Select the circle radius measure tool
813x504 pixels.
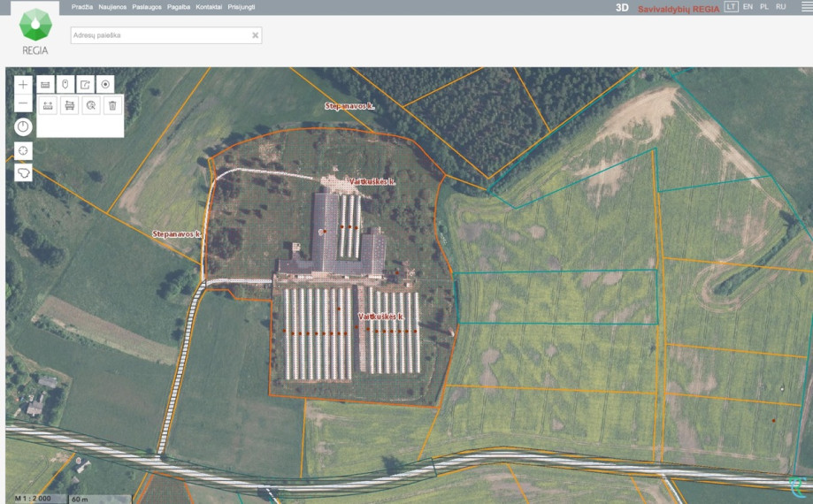(x=91, y=106)
